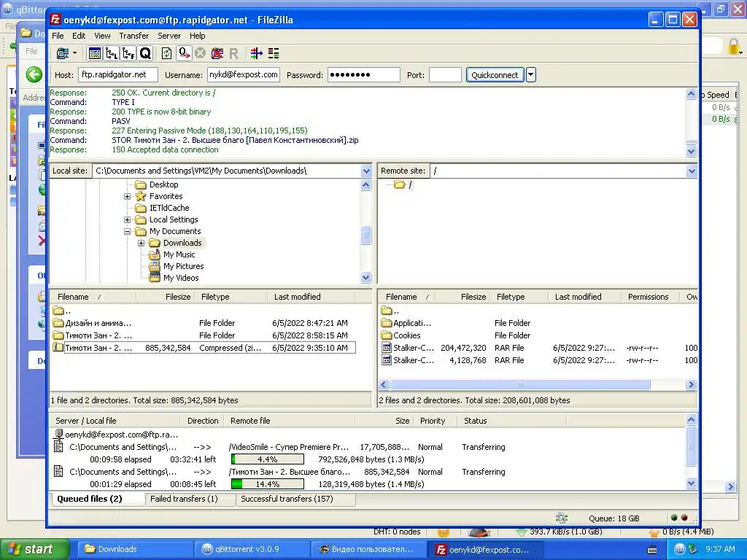The height and width of the screenshot is (560, 747).
Task: Click remote file list horizontal scrollbar
Action: pos(519,384)
